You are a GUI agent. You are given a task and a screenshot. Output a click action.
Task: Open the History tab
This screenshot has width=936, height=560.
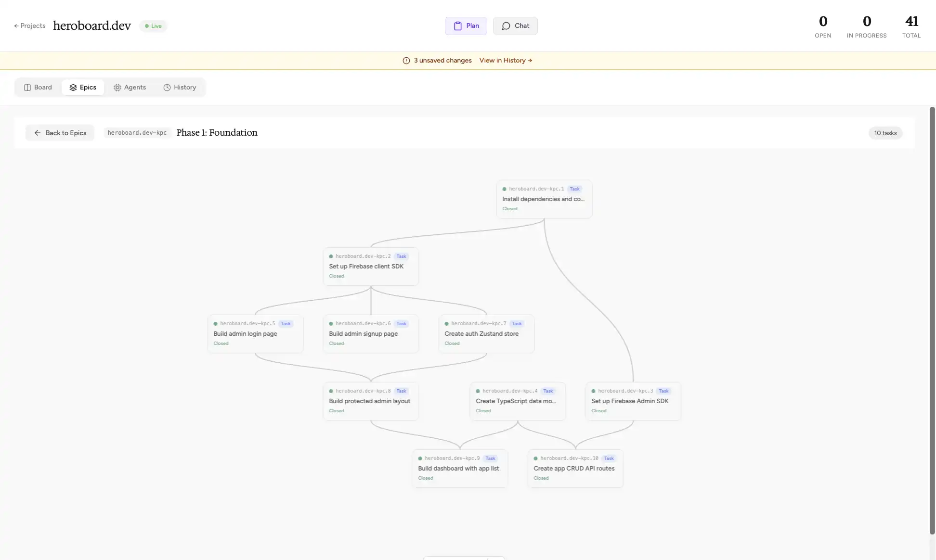click(x=180, y=87)
